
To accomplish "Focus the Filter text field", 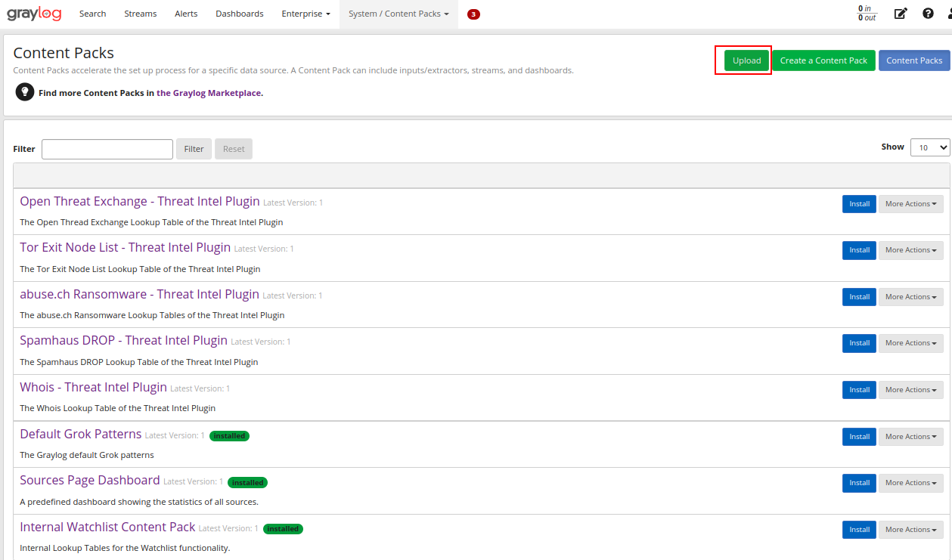I will (x=107, y=149).
